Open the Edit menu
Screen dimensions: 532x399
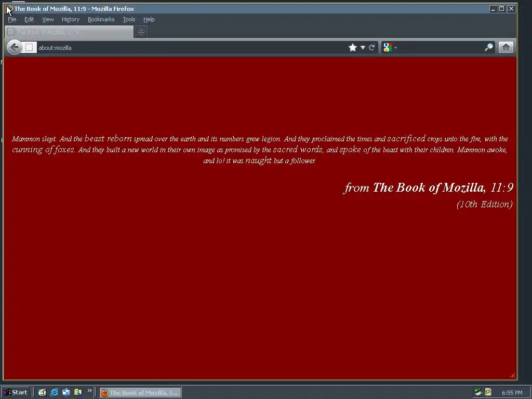pos(29,19)
